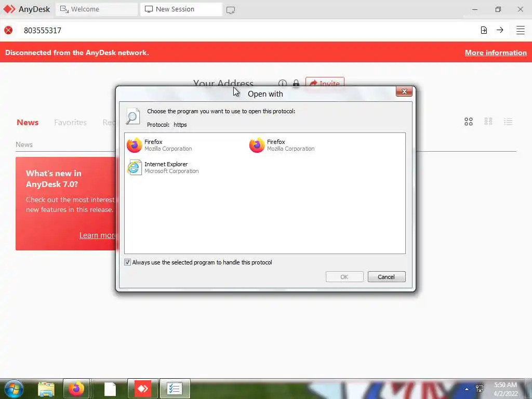Minimize the AnyDesk window

(475, 9)
